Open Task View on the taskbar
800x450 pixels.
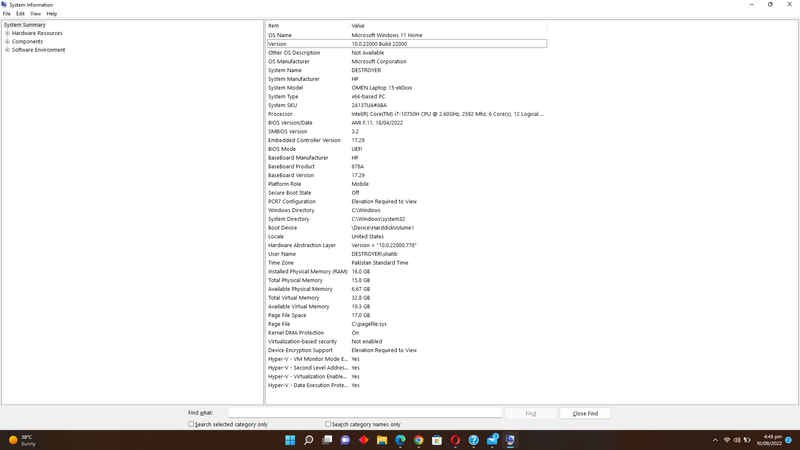tap(327, 440)
